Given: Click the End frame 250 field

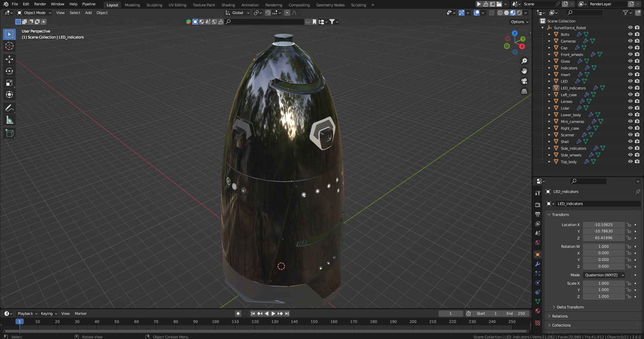Looking at the screenshot, I should tap(516, 314).
